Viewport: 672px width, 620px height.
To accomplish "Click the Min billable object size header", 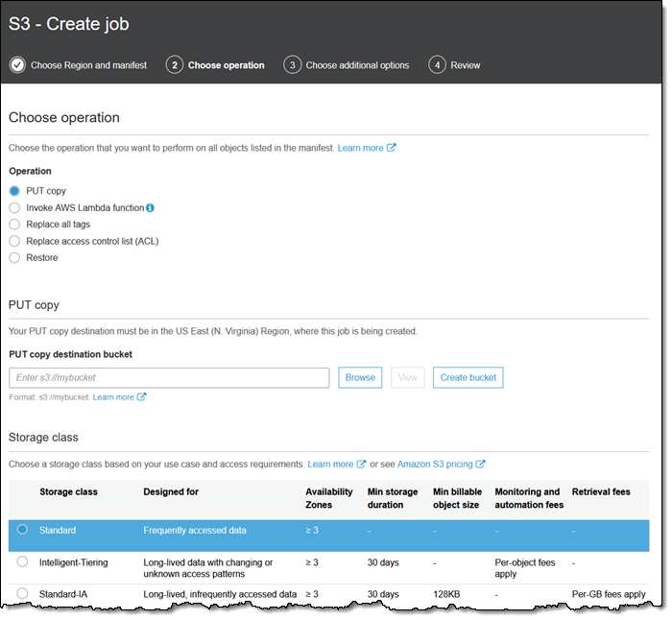I will (457, 498).
